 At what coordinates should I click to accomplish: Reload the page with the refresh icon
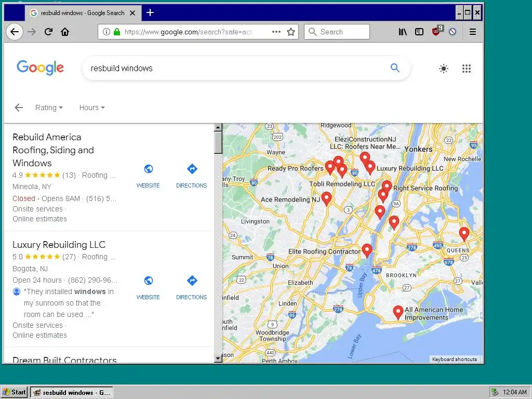pyautogui.click(x=48, y=32)
